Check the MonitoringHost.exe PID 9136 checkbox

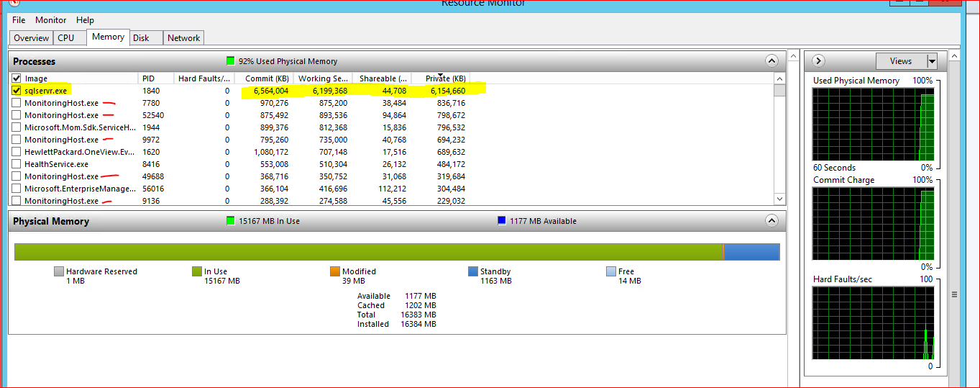tap(17, 200)
